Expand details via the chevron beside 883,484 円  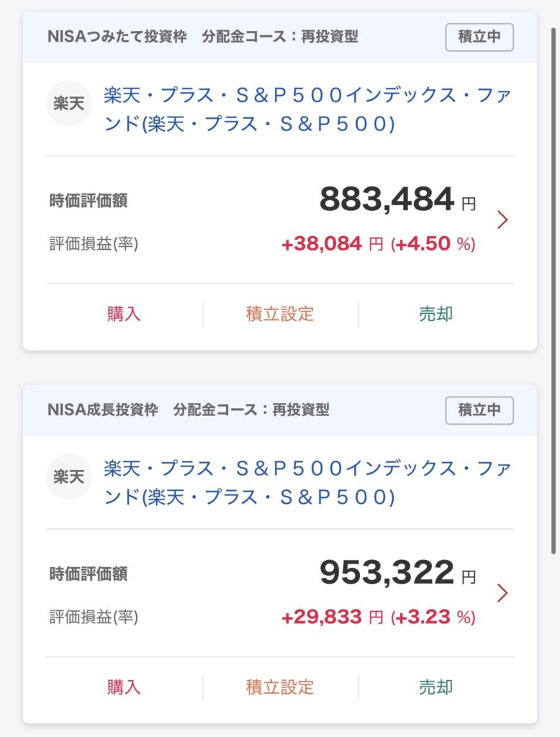pyautogui.click(x=502, y=220)
